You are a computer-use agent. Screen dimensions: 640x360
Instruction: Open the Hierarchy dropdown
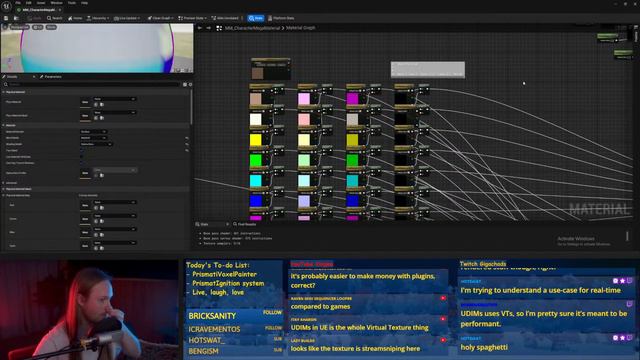[98, 18]
